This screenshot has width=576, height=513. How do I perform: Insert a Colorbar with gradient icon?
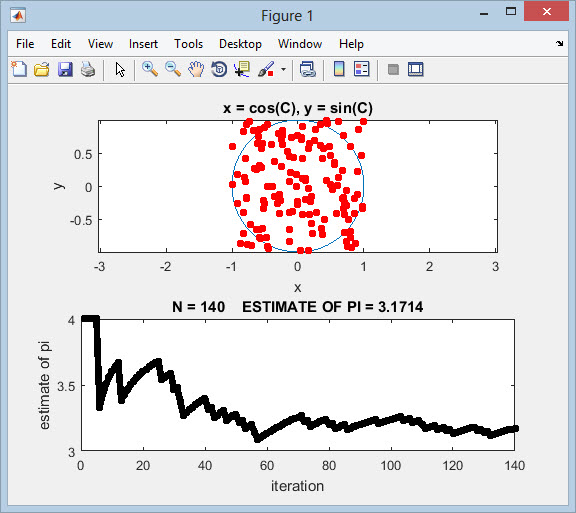[x=339, y=69]
